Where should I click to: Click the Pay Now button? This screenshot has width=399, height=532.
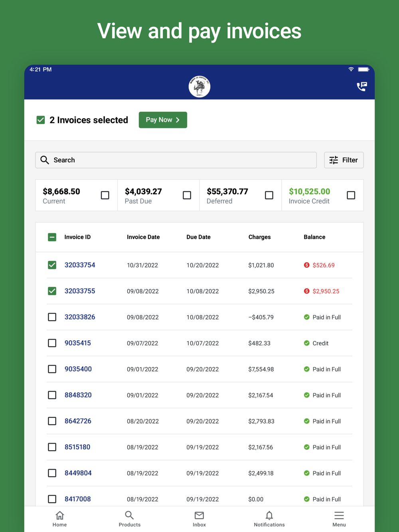163,120
